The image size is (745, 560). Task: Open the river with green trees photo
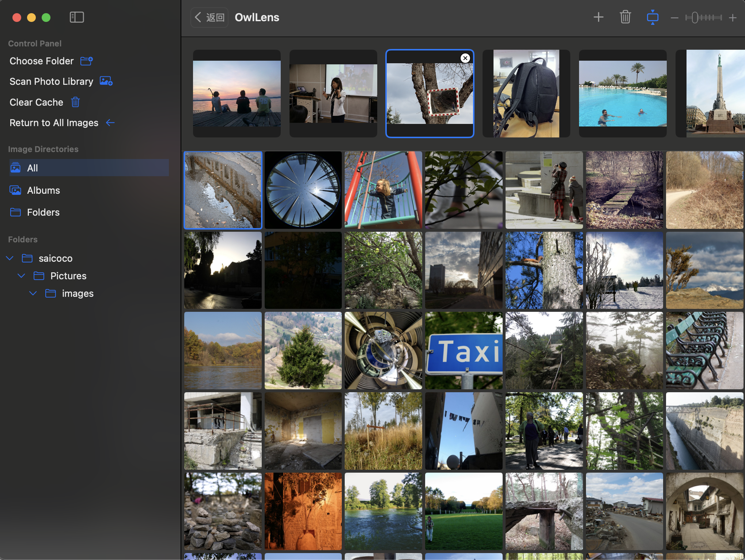(x=383, y=511)
